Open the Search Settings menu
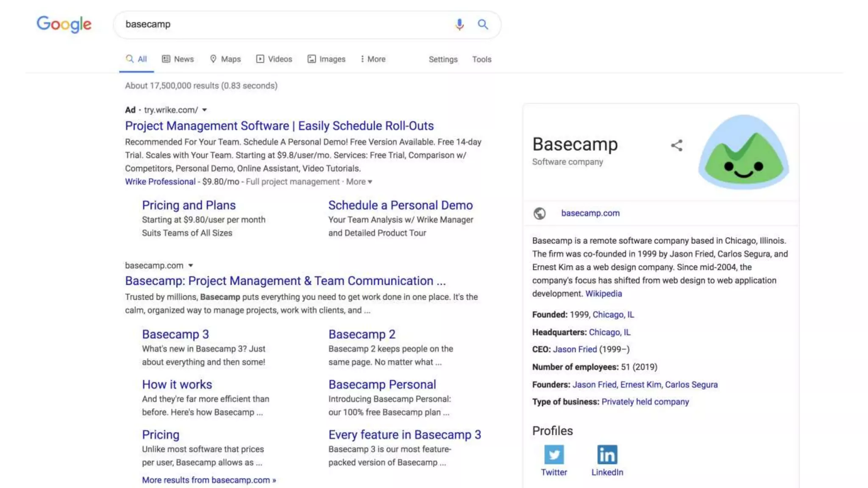 (x=443, y=59)
